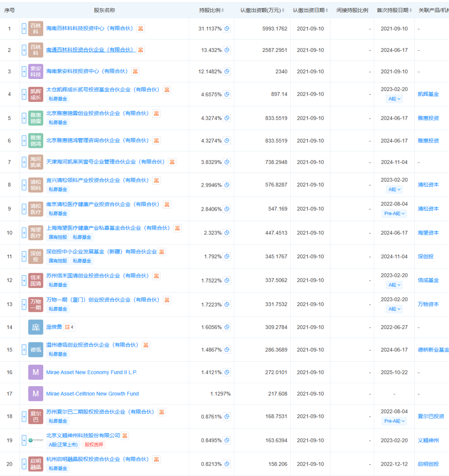The image size is (449, 476).
Task: Expand row 5 北京雅惠锦霖 details
Action: (x=24, y=118)
